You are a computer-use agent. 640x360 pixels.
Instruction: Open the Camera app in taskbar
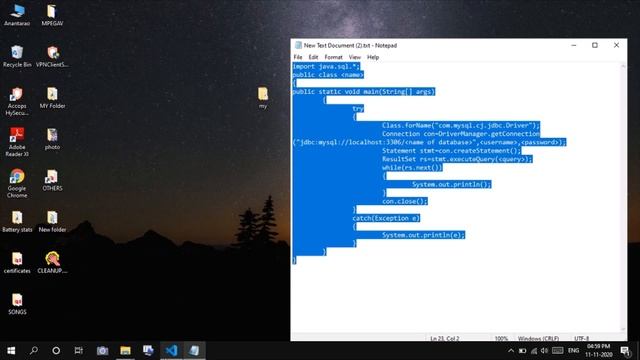102,351
